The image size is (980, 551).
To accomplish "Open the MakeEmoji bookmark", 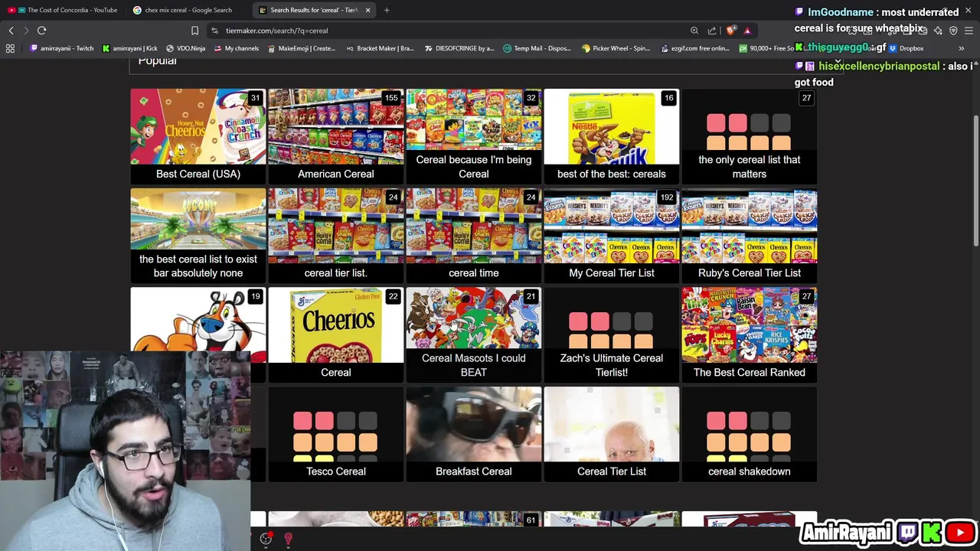I will point(301,48).
